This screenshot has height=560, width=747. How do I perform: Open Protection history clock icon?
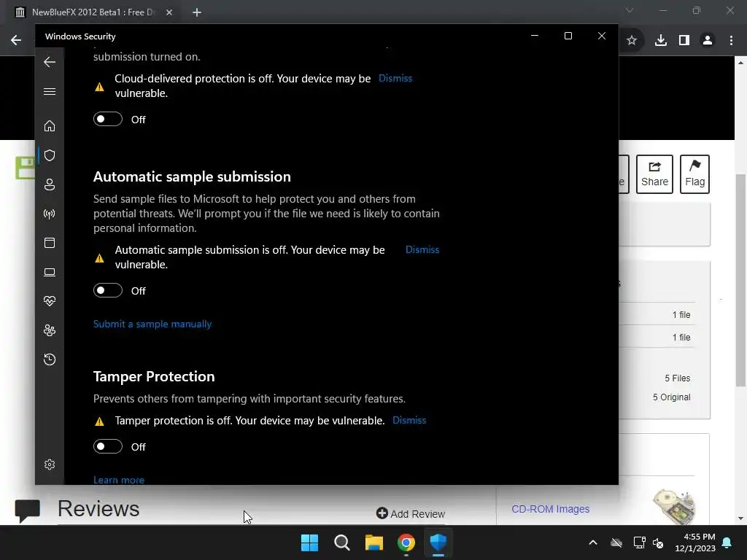[x=50, y=359]
